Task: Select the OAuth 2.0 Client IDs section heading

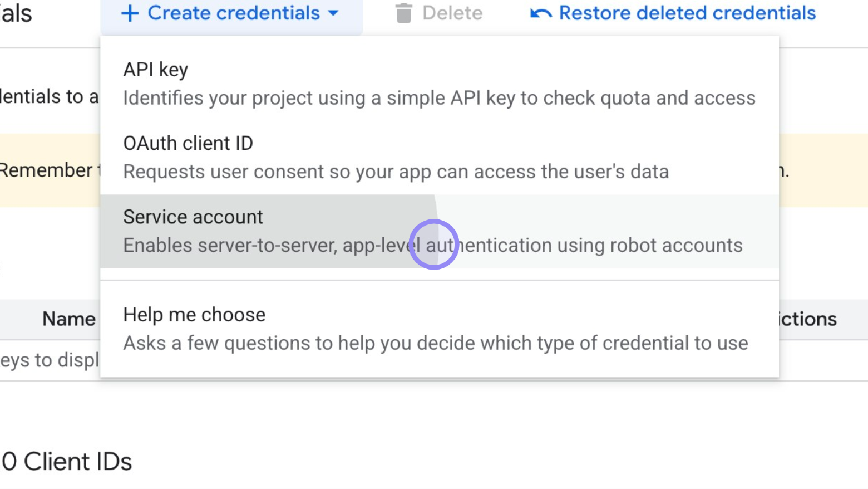Action: [65, 461]
